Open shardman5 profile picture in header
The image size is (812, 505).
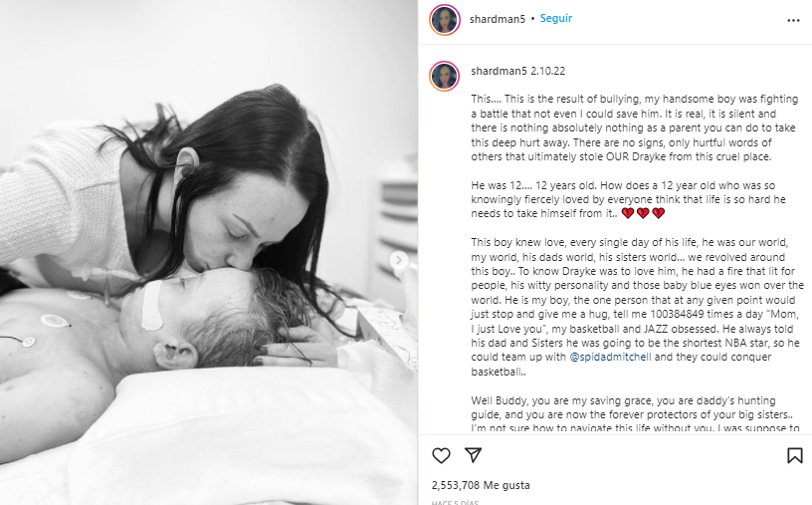click(445, 20)
